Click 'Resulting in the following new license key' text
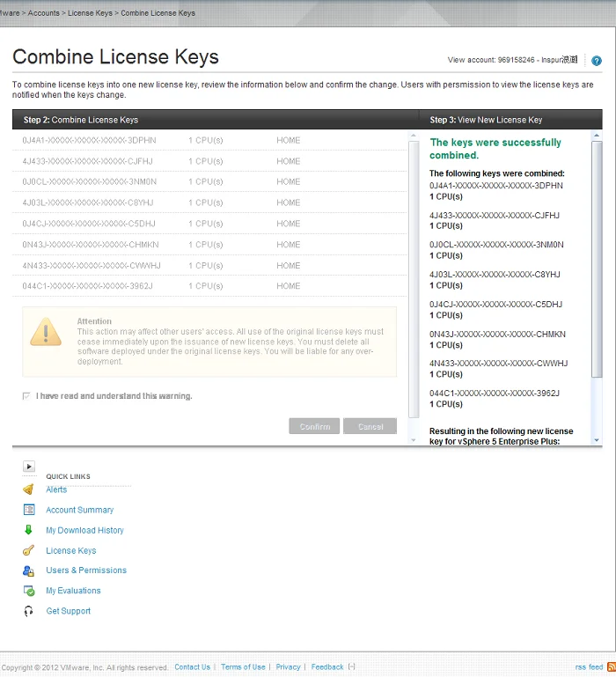The width and height of the screenshot is (616, 677). click(502, 436)
